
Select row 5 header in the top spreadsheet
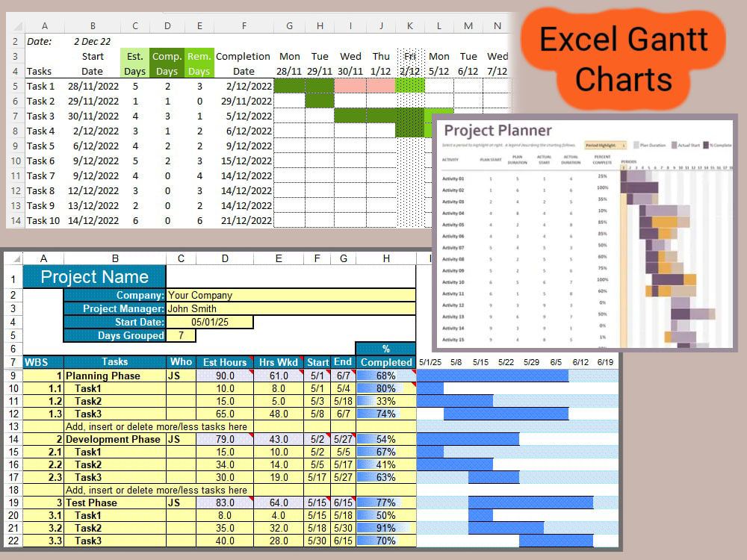(16, 86)
